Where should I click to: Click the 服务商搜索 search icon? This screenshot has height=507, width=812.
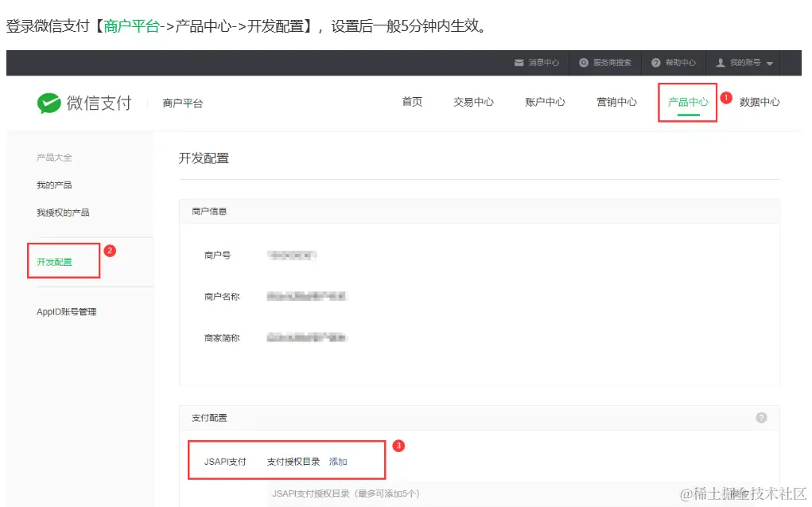tap(584, 63)
